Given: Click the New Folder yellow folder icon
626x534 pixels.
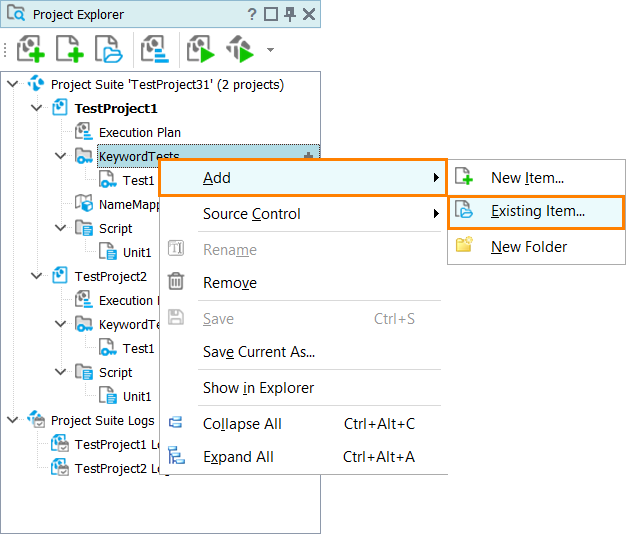Looking at the screenshot, I should (464, 244).
